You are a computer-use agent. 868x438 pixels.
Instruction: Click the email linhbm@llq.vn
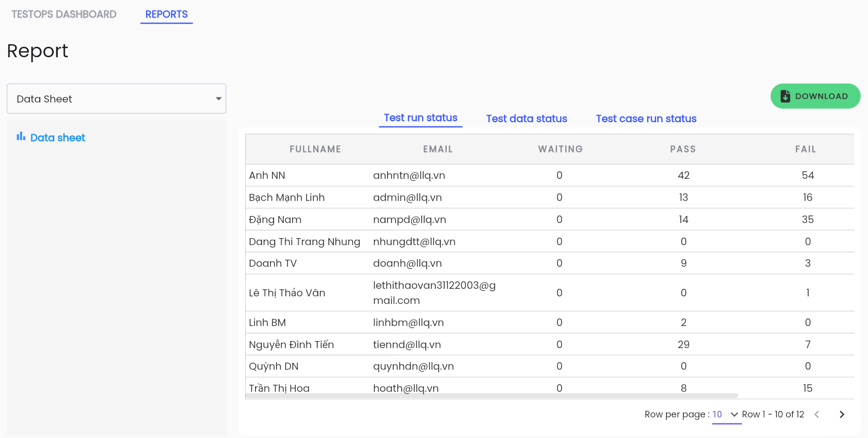[x=409, y=322]
